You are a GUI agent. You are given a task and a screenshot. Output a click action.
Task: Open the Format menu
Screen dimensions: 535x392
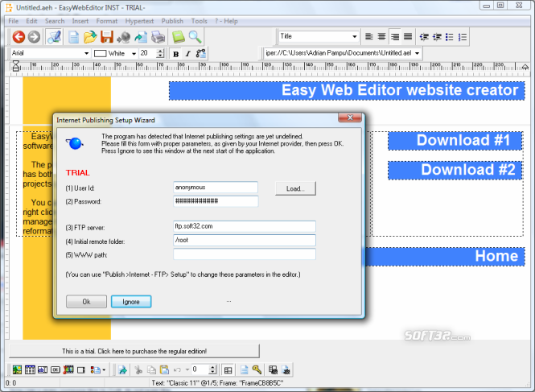point(107,21)
